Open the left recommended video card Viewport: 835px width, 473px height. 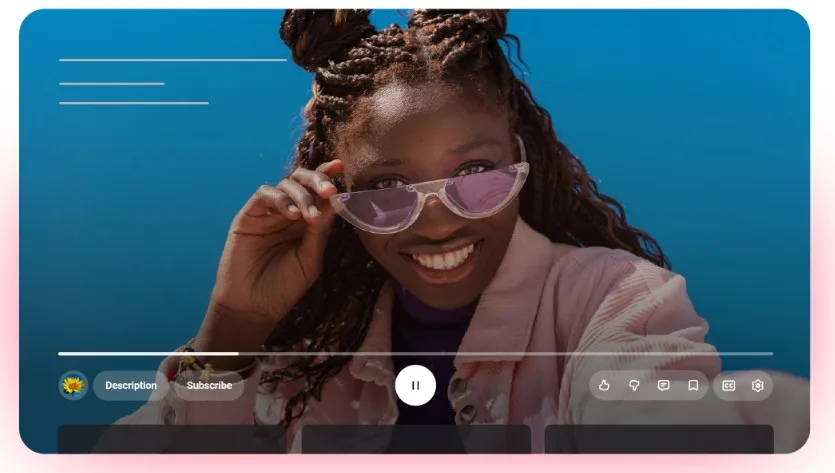click(x=172, y=439)
